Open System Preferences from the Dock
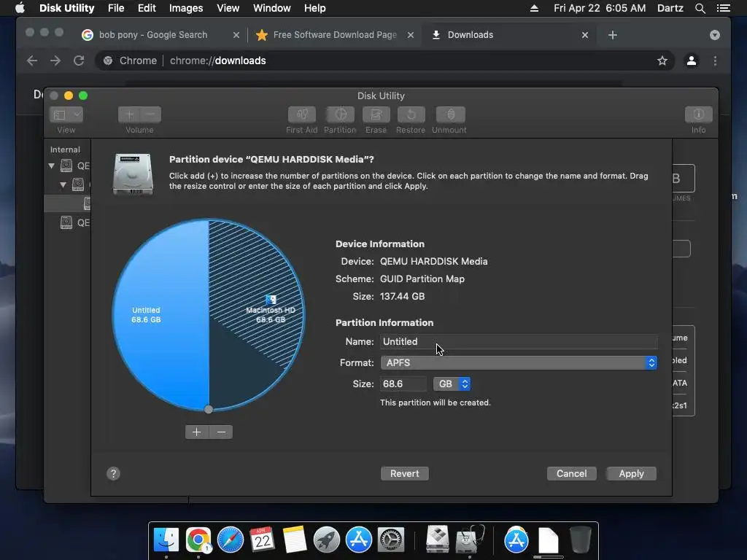The width and height of the screenshot is (747, 560). point(391,540)
